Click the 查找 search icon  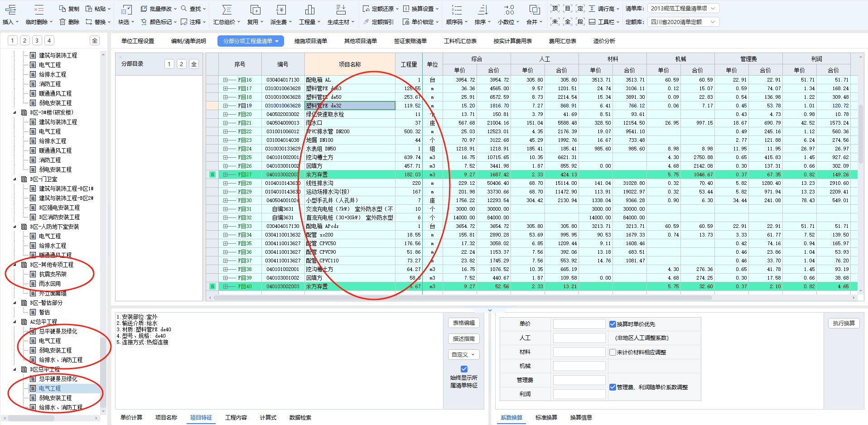pos(184,9)
